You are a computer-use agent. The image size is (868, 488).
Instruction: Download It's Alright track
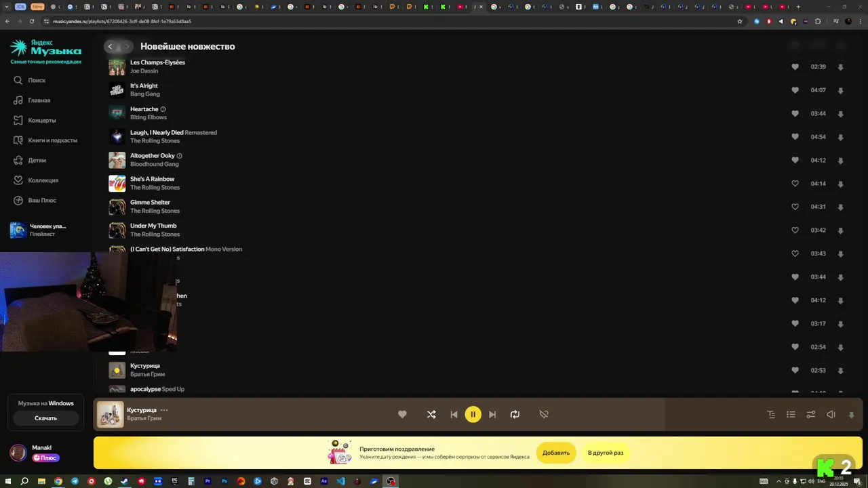coord(840,91)
